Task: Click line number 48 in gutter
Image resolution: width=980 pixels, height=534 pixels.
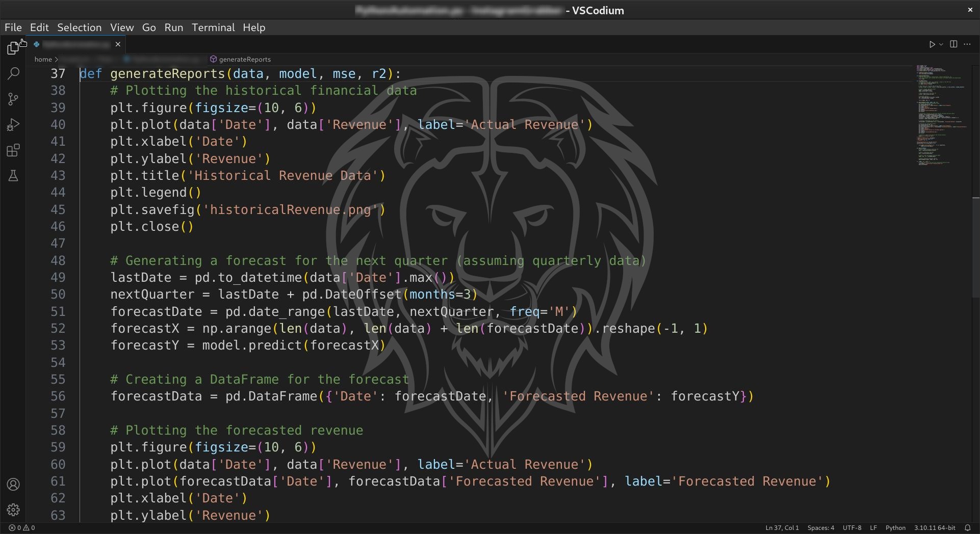Action: 58,261
